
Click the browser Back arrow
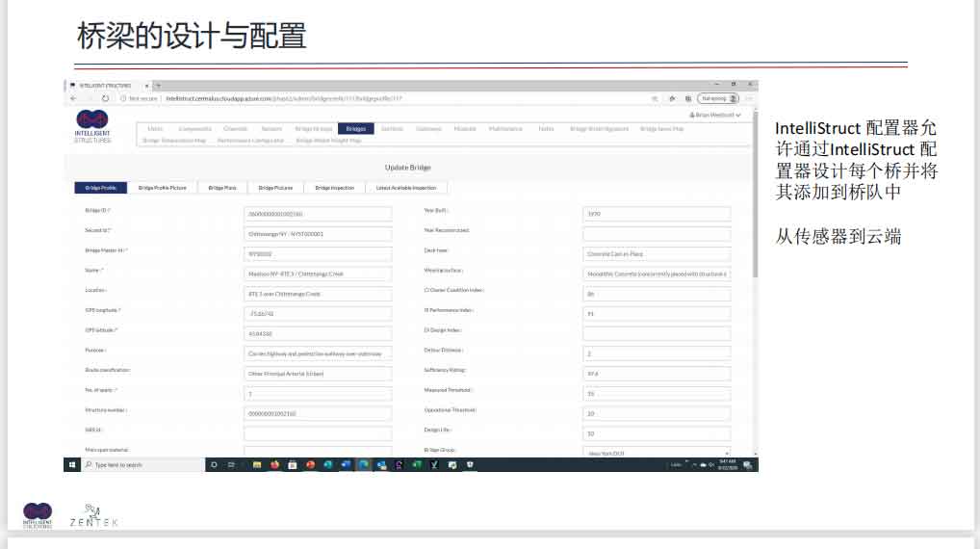coord(73,98)
